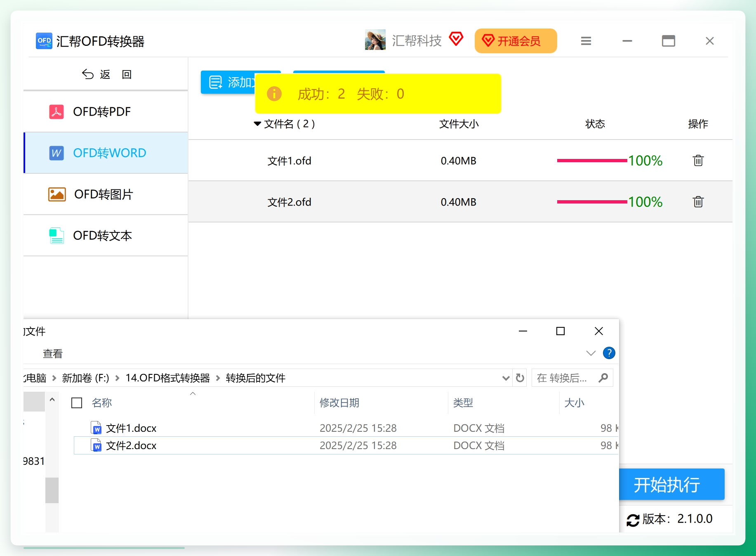Click the 添加 add file button
The width and height of the screenshot is (756, 556).
228,82
